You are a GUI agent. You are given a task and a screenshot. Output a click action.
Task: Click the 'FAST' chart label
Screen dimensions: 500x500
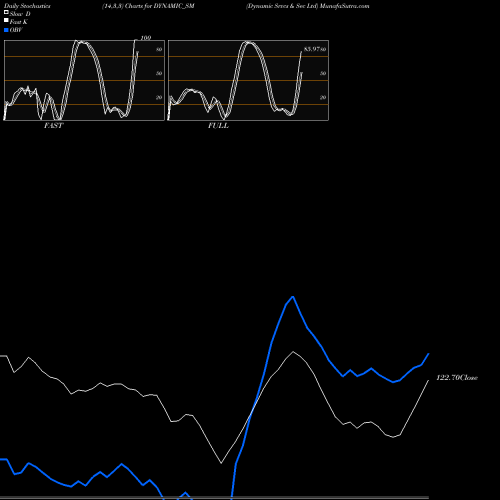[53, 126]
